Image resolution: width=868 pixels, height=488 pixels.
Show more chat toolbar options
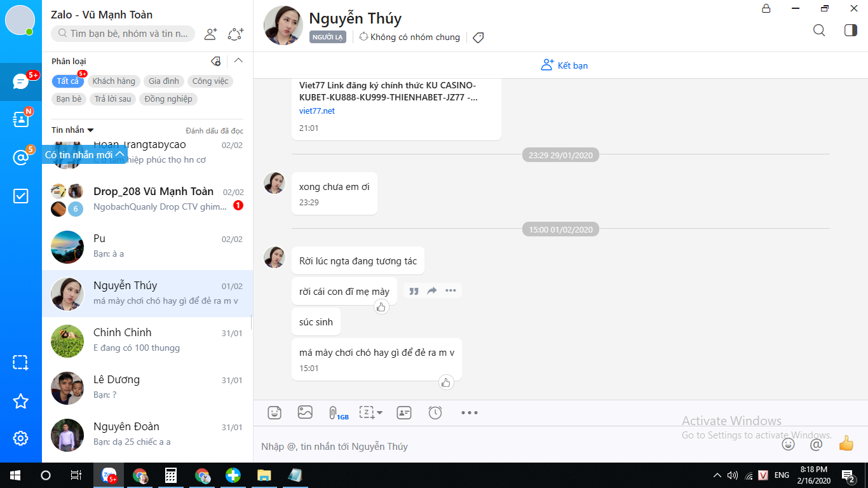470,412
